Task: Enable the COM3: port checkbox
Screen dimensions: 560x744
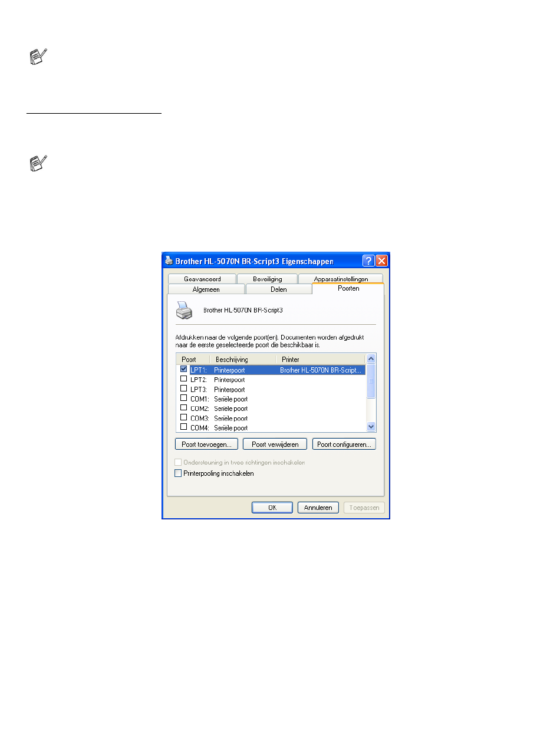Action: [x=183, y=417]
